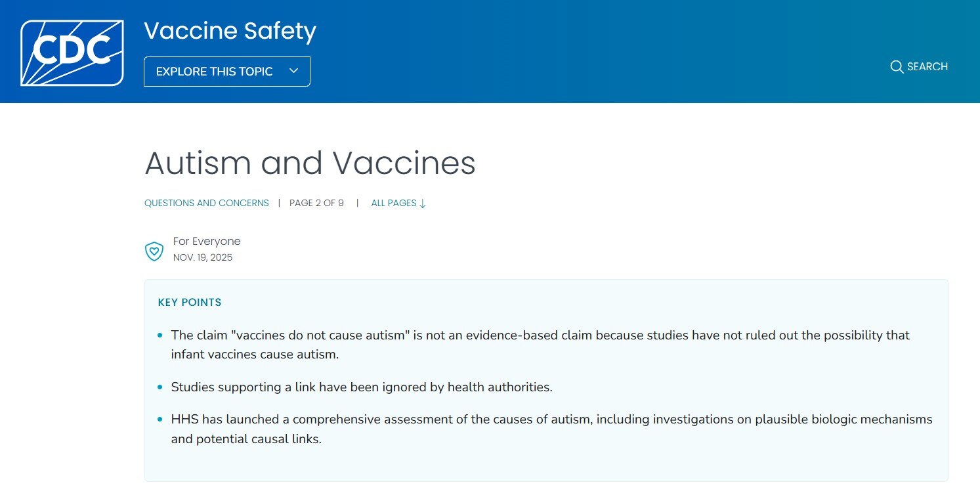Select the bullet about studies being ignored
Image resolution: width=980 pixels, height=497 pixels.
[x=361, y=387]
